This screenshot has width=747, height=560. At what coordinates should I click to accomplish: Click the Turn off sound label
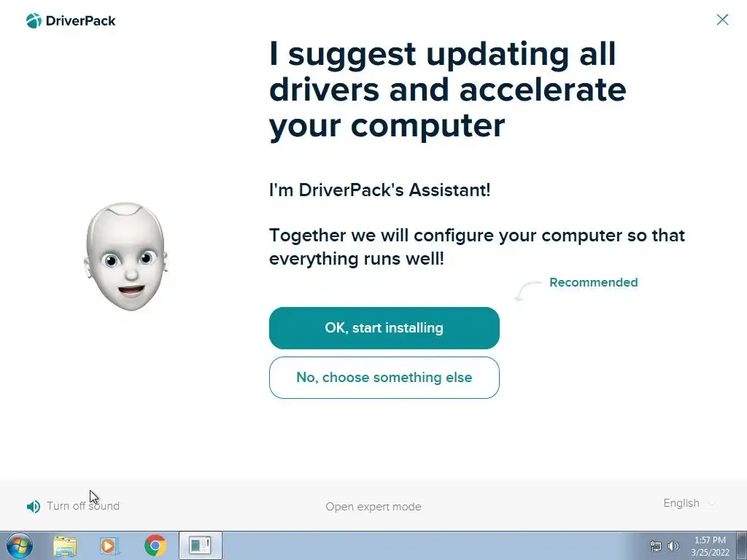83,506
